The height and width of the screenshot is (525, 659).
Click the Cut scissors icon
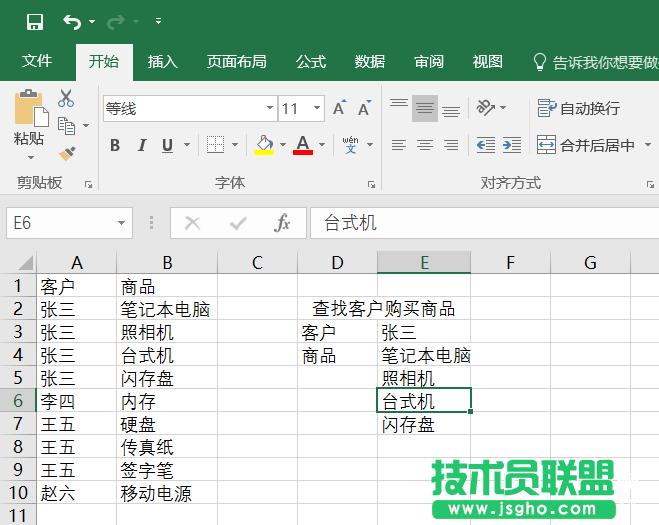pos(66,98)
